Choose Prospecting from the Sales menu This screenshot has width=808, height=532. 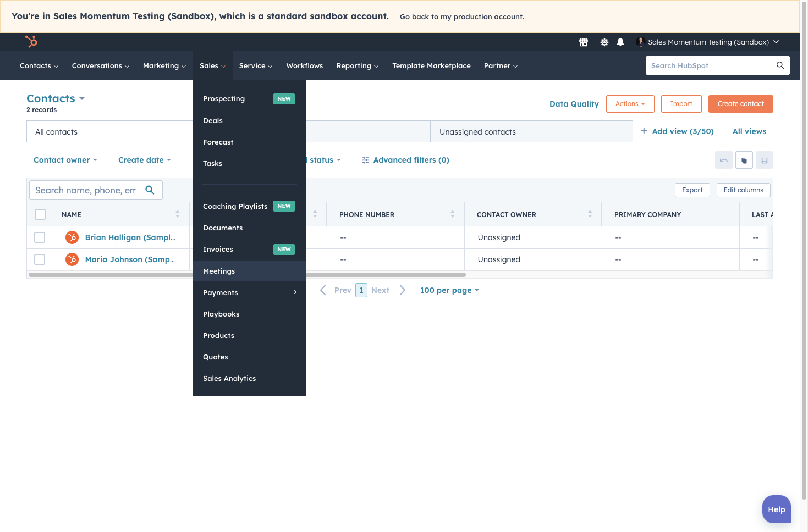pyautogui.click(x=250, y=99)
